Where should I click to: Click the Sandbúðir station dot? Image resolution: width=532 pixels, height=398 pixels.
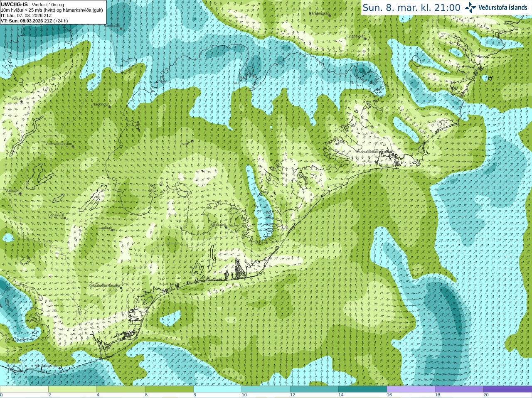[121, 28]
